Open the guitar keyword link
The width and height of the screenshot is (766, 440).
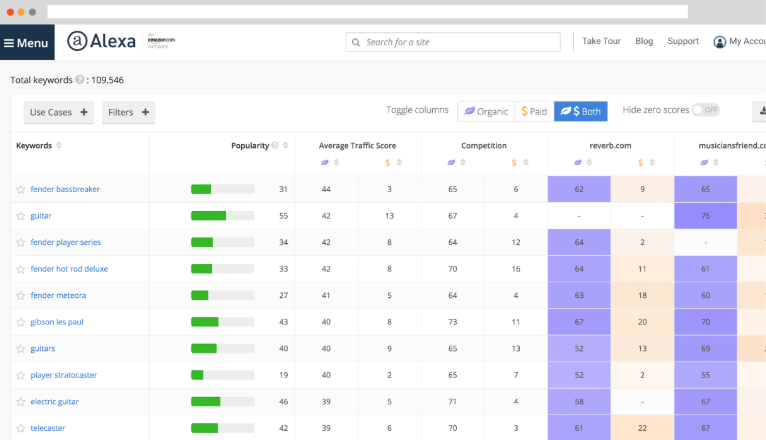[x=41, y=216]
